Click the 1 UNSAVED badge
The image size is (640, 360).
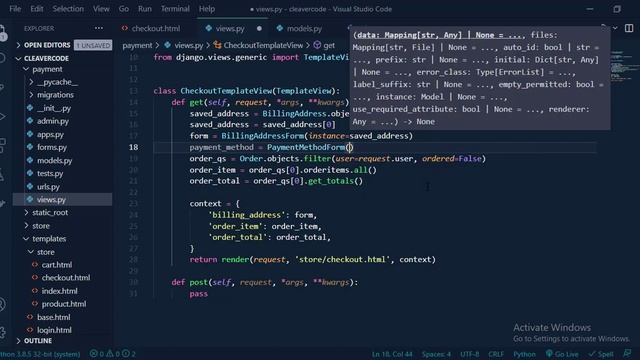pos(93,45)
